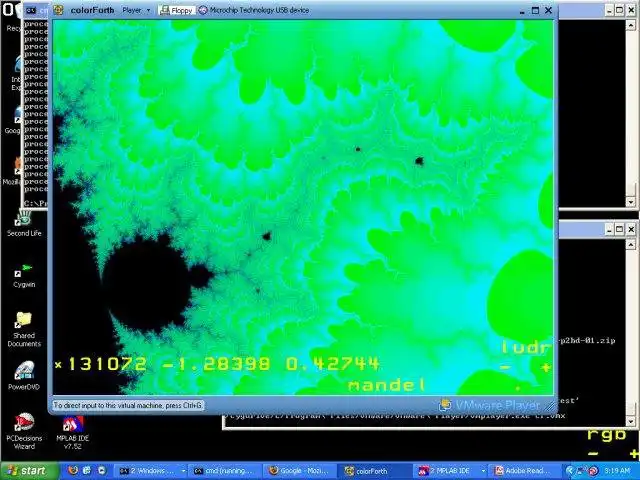
Task: Switch to the Google - Mozilla taskbar button
Action: (299, 471)
